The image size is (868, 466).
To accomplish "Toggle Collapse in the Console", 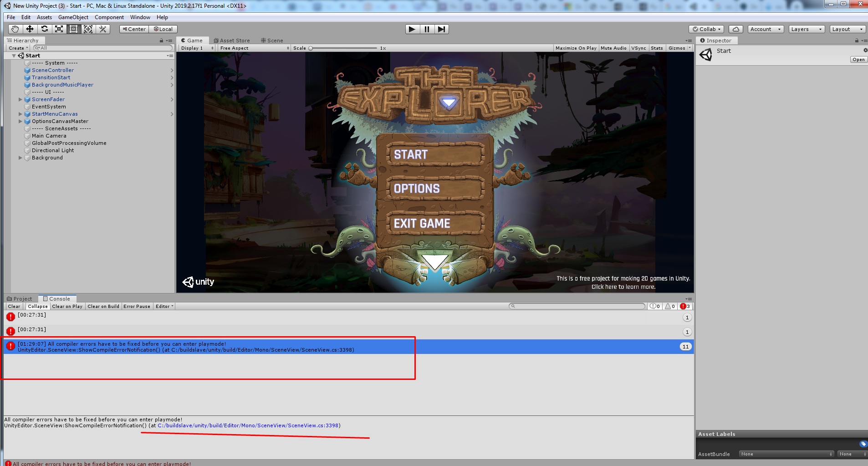I will point(37,306).
